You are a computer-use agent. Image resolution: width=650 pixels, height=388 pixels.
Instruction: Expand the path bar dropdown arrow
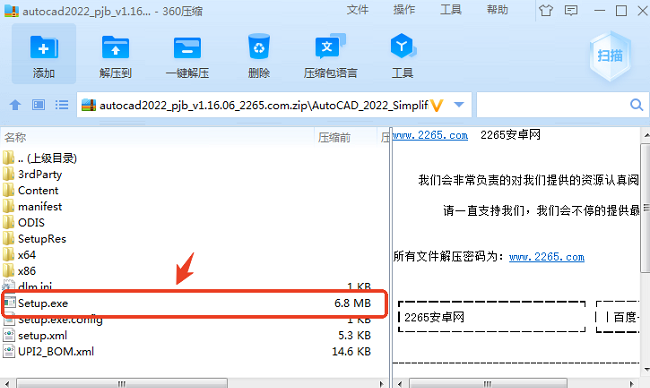point(459,104)
